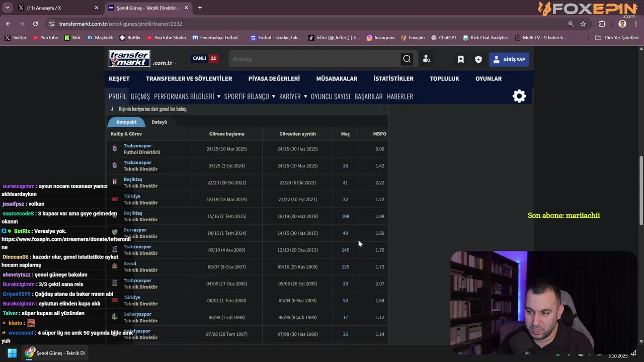This screenshot has width=644, height=362.
Task: Open tab search dropdown arrow
Action: pos(7,8)
